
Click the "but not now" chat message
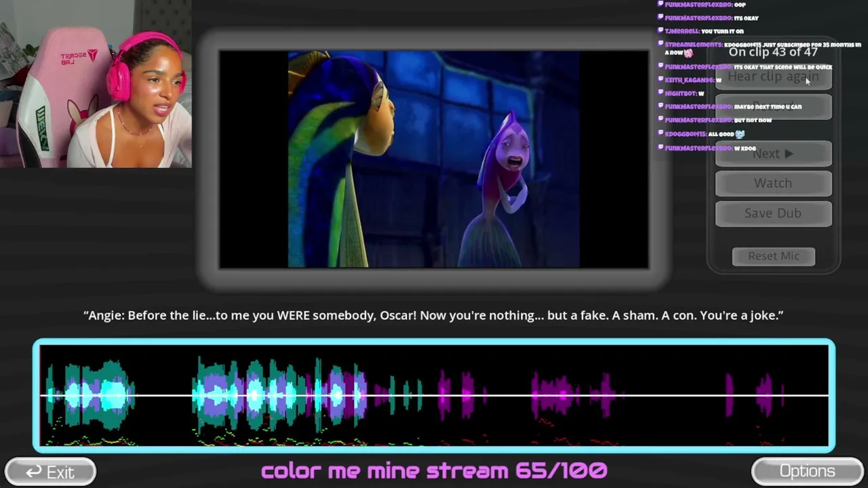pyautogui.click(x=753, y=120)
